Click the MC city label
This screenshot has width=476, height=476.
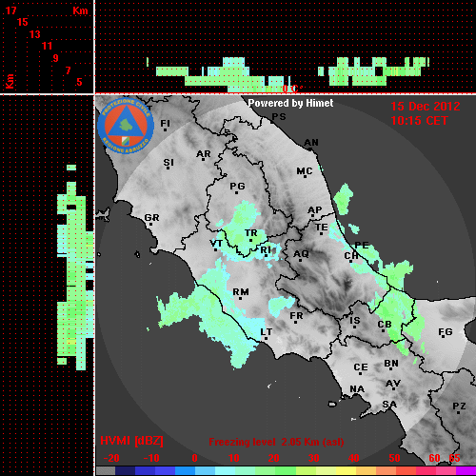[305, 171]
